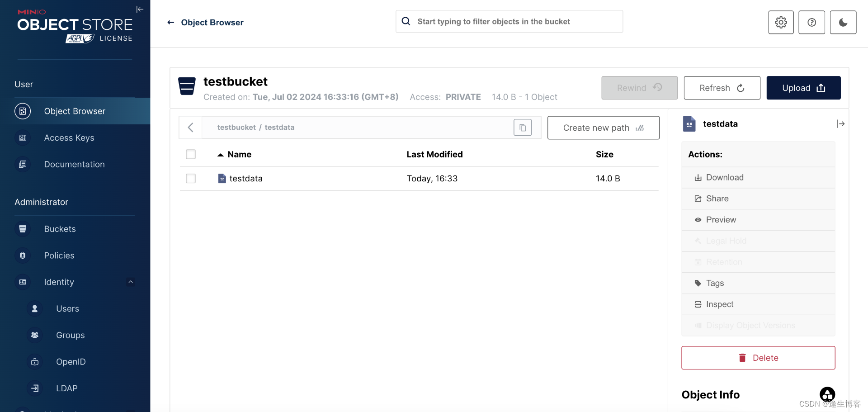Image resolution: width=868 pixels, height=412 pixels.
Task: Open Policies page
Action: coord(75,256)
